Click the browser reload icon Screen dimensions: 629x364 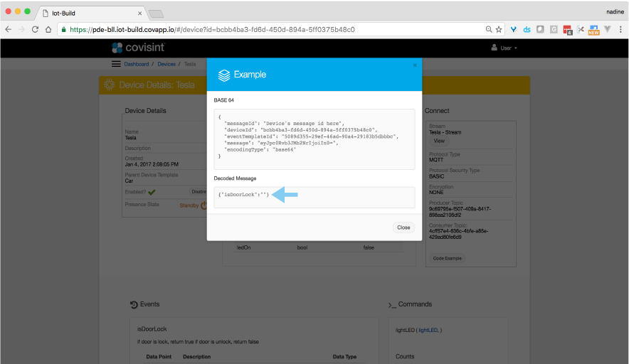34,30
